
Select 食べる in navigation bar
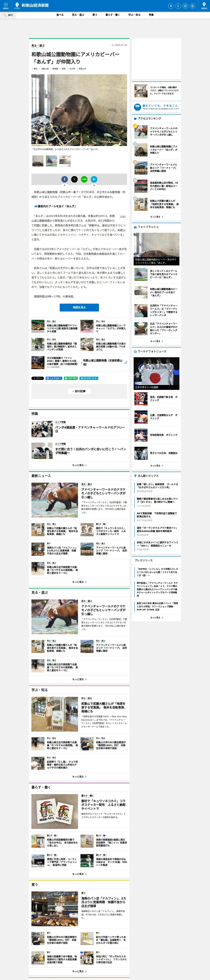tap(60, 15)
